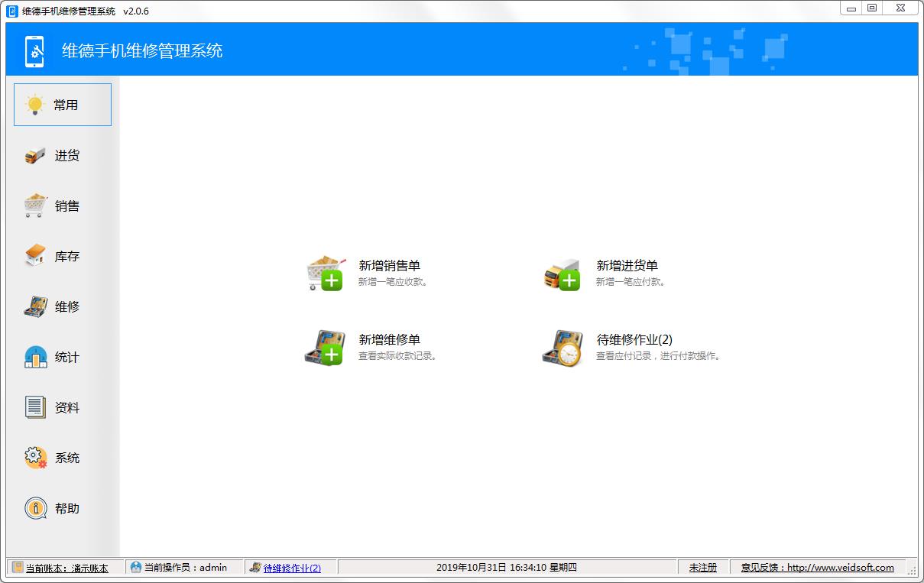Click the chart icon beside 统计
The width and height of the screenshot is (924, 583).
(x=35, y=357)
